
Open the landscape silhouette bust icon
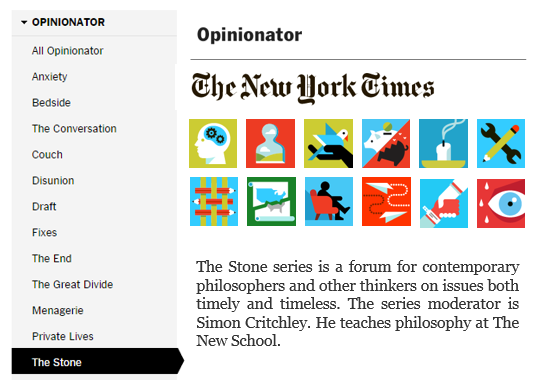[x=271, y=143]
